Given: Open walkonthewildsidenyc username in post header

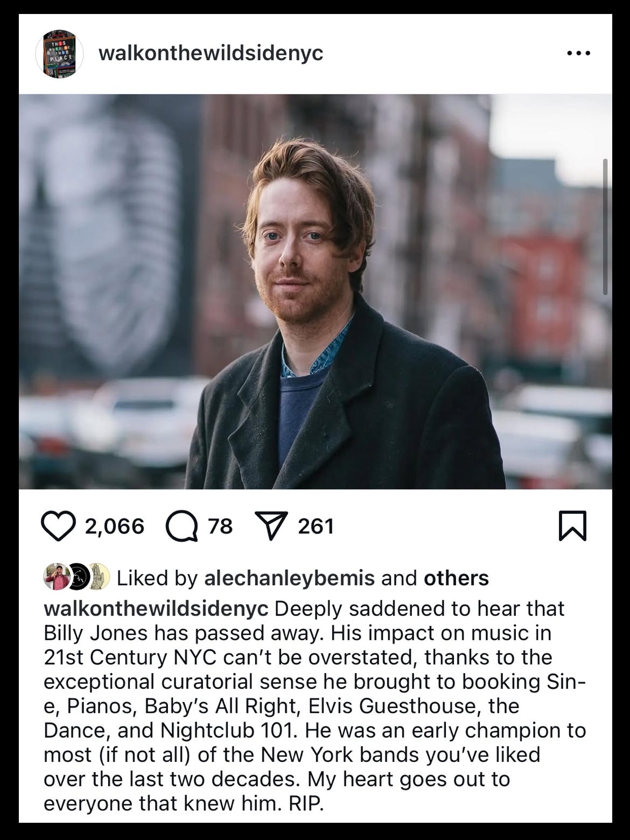Looking at the screenshot, I should (211, 53).
